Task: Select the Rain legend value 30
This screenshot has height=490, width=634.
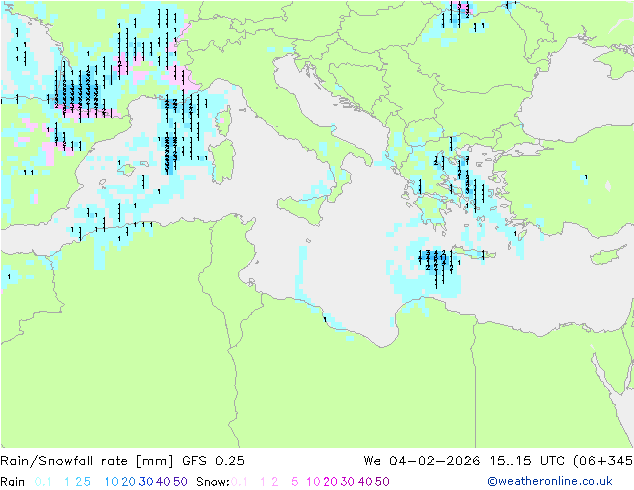Action: coord(146,482)
